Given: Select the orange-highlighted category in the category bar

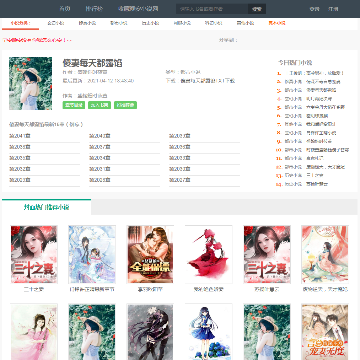Looking at the screenshot, I should coord(277,23).
